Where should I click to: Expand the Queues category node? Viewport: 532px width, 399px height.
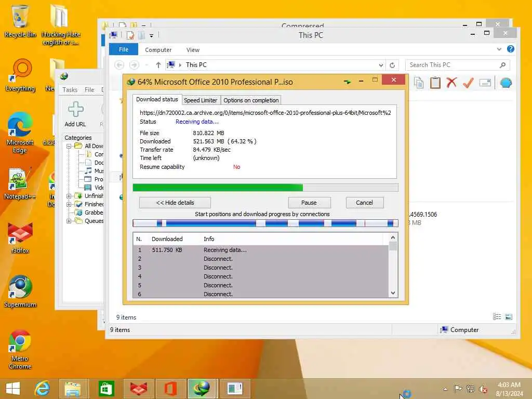69,221
